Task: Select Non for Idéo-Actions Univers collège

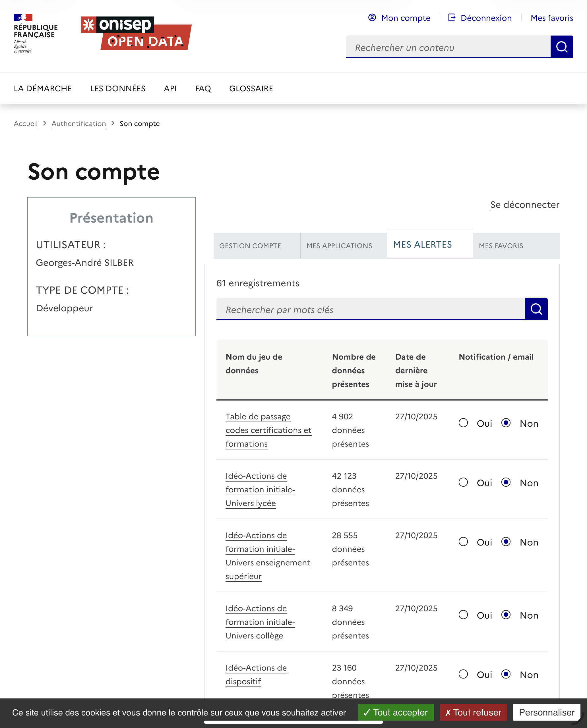Action: [x=506, y=615]
